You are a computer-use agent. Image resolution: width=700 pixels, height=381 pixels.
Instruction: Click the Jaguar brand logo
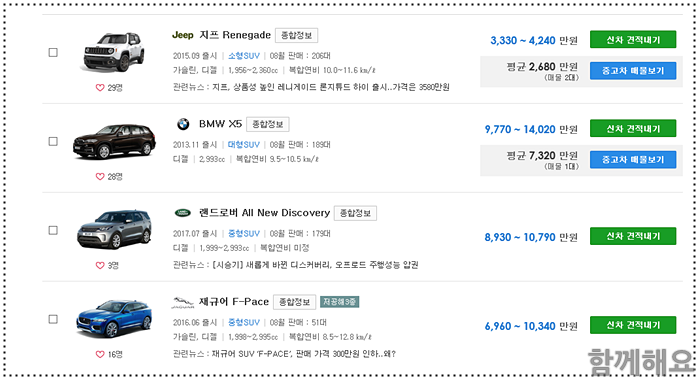tap(183, 302)
